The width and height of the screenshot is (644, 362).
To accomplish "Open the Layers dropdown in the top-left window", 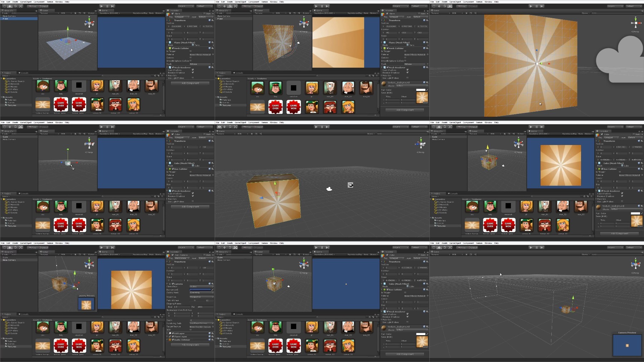I will (186, 6).
